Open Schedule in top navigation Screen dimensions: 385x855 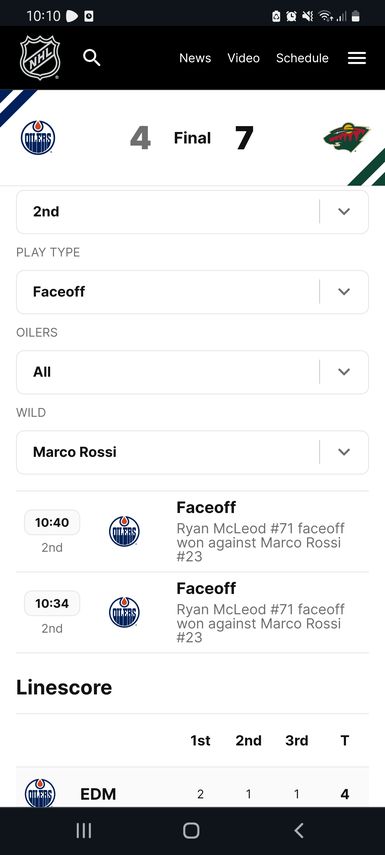coord(302,58)
